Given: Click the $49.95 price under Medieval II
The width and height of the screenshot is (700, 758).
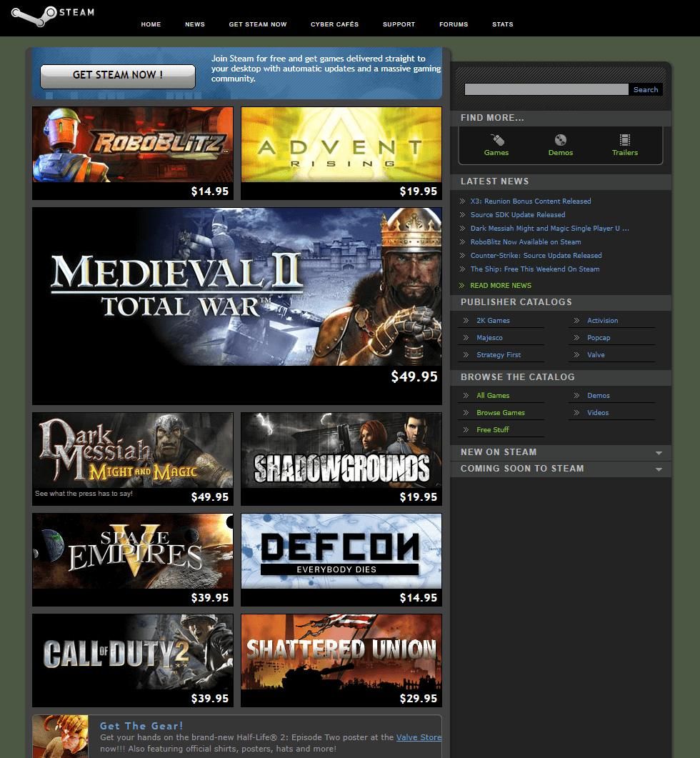Looking at the screenshot, I should coord(414,376).
